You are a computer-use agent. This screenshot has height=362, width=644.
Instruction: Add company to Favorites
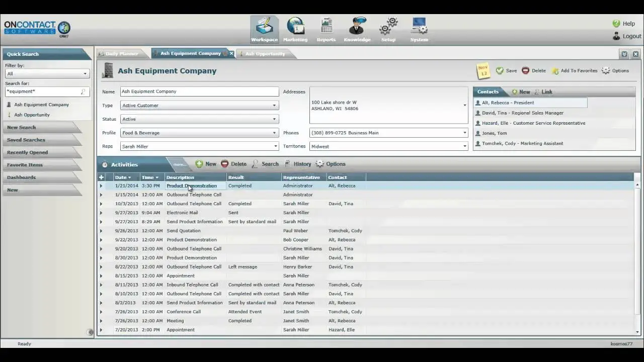click(x=575, y=71)
